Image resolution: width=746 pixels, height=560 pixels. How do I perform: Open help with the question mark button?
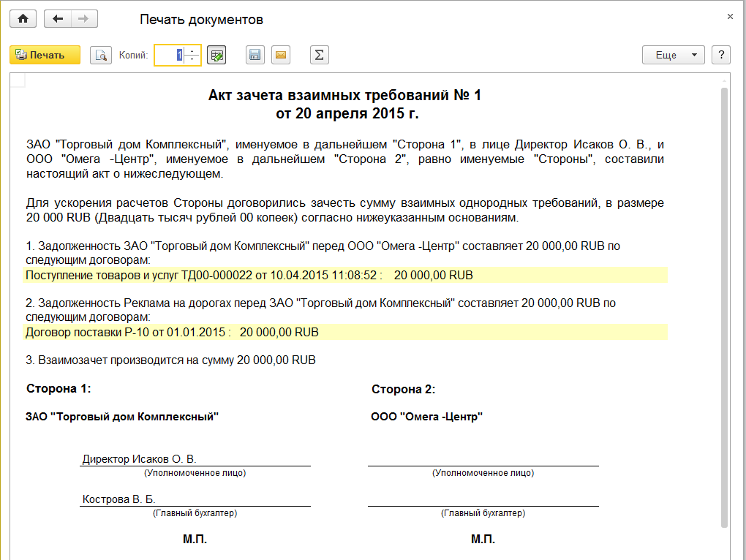[721, 55]
